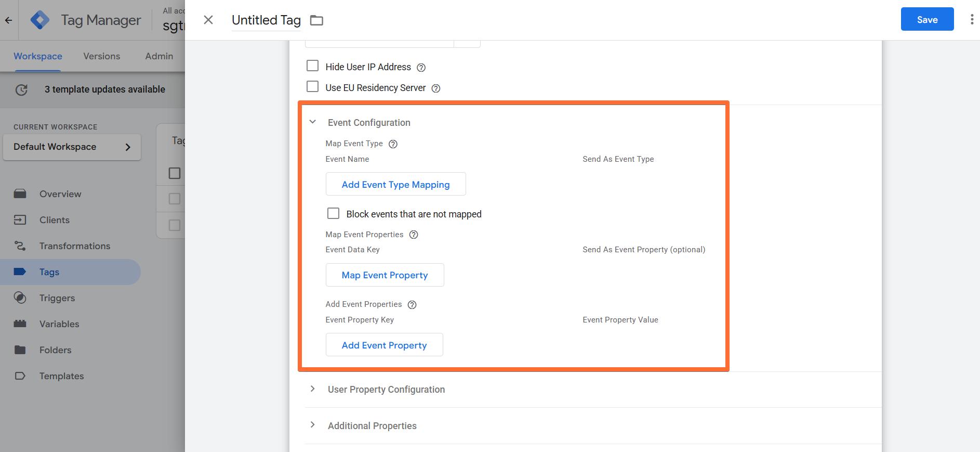
Task: Click help icon beside Use EU Residency Server
Action: click(436, 88)
